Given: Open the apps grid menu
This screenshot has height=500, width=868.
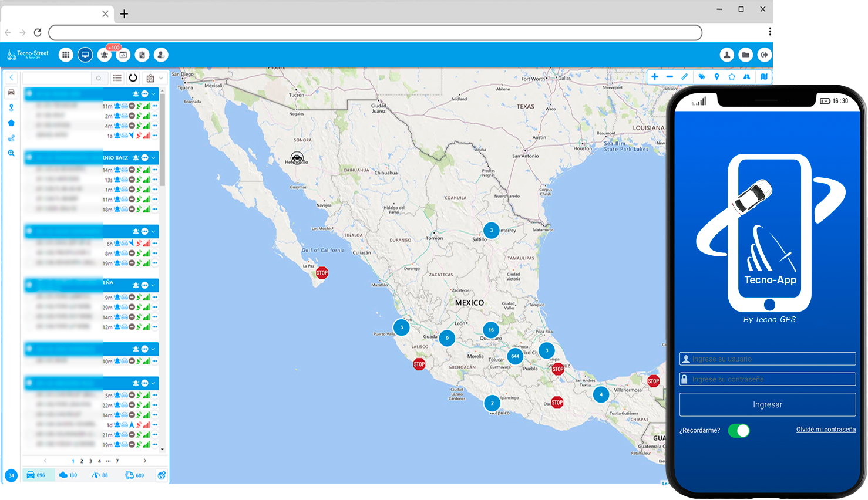Looking at the screenshot, I should pos(66,55).
